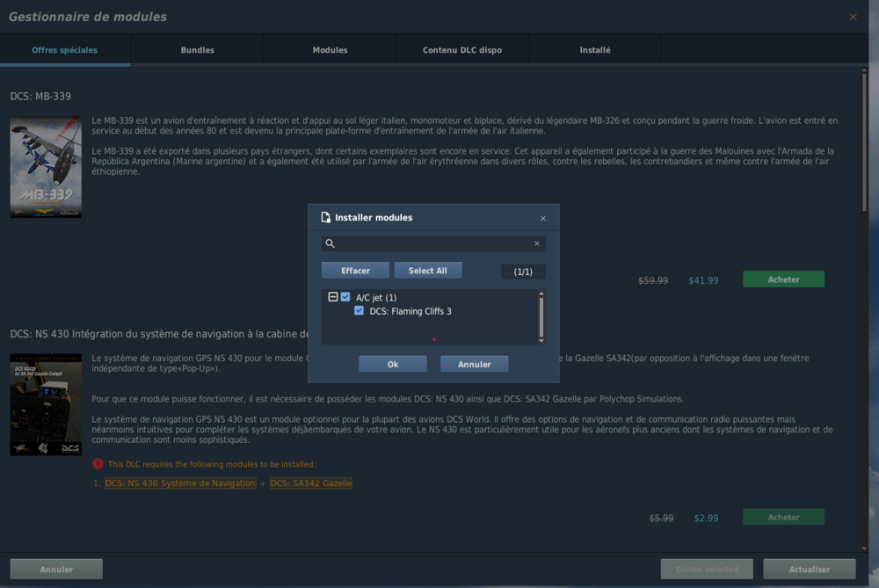Image resolution: width=879 pixels, height=588 pixels.
Task: Click the search magnifier icon in Installer modules
Action: coord(330,243)
